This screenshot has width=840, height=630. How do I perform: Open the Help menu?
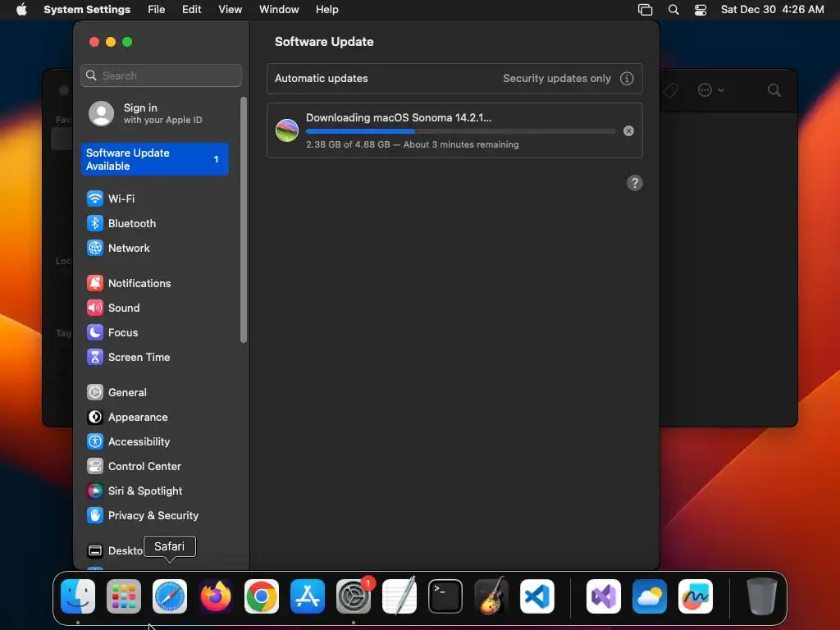pyautogui.click(x=326, y=10)
